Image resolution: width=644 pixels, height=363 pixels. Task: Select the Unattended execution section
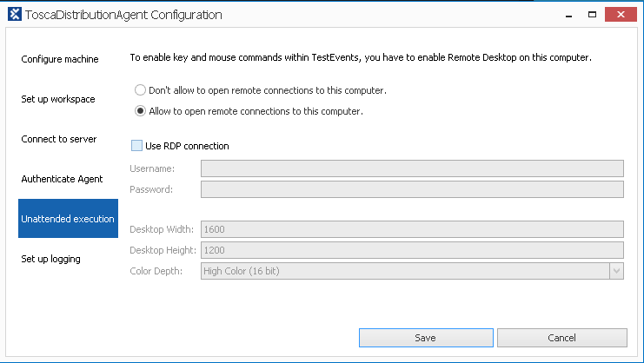(x=68, y=219)
